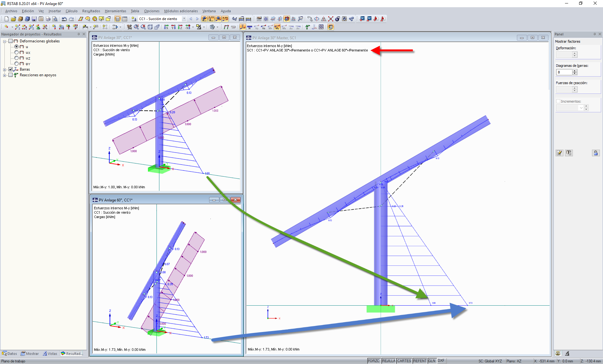603x364 pixels.
Task: Click the CARTES status bar button
Action: (404, 361)
